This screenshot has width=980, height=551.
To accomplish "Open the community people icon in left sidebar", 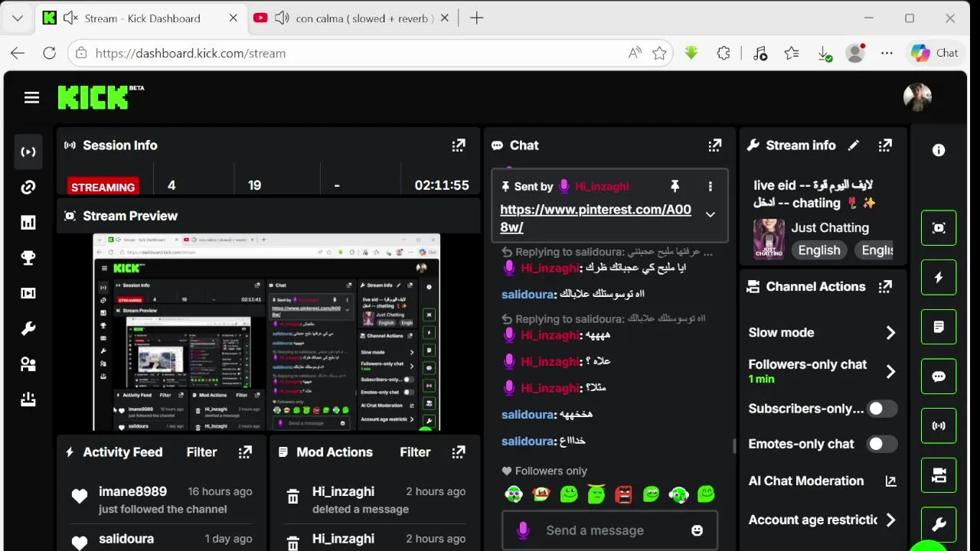I will click(x=28, y=364).
